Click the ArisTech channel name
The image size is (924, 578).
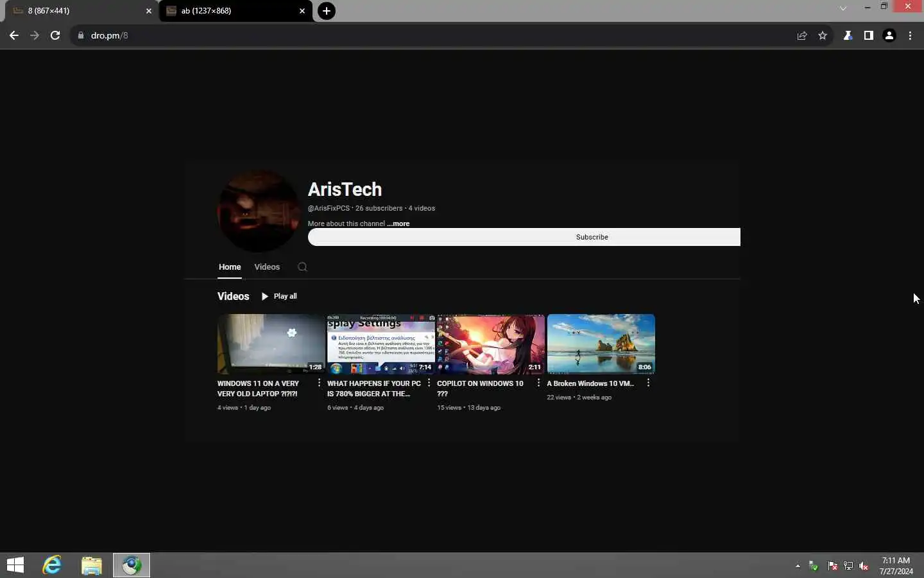(345, 189)
